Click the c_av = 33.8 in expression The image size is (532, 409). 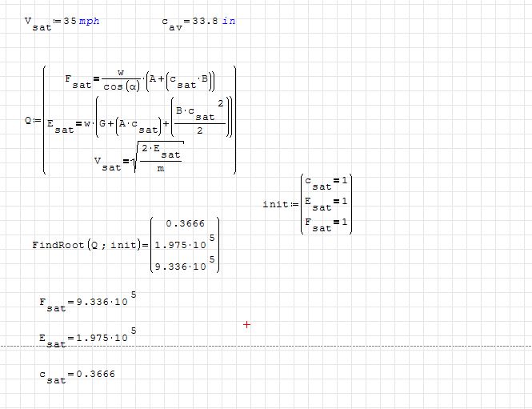click(198, 22)
